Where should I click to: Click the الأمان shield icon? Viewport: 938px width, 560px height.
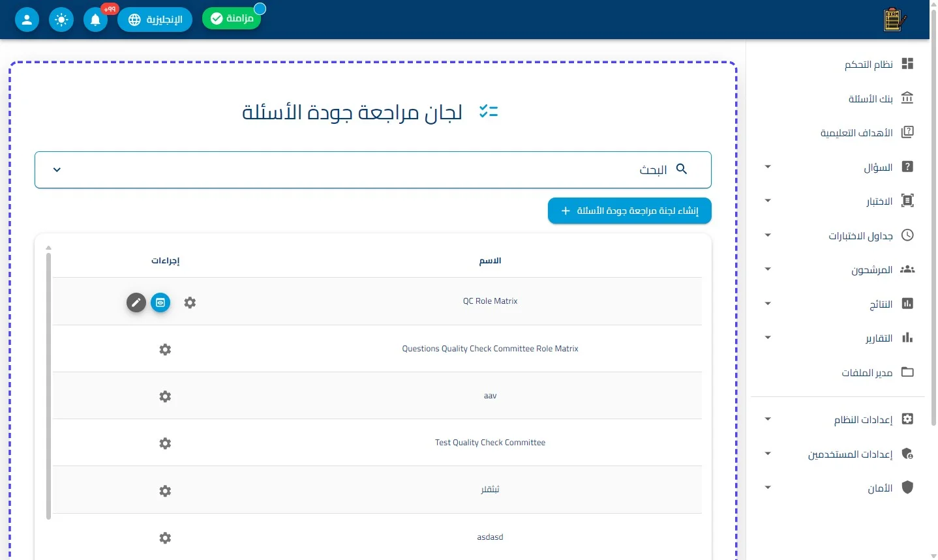[x=907, y=488]
